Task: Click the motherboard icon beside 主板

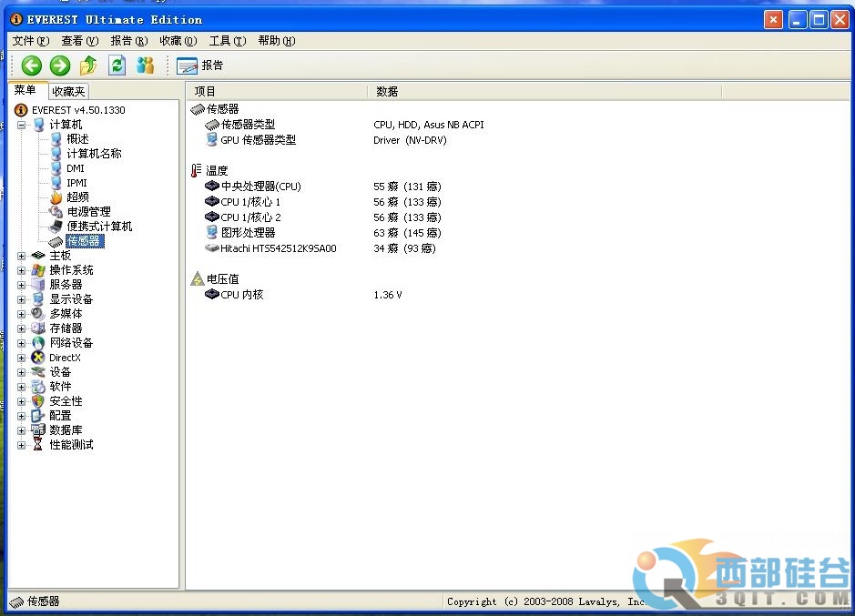Action: 38,256
